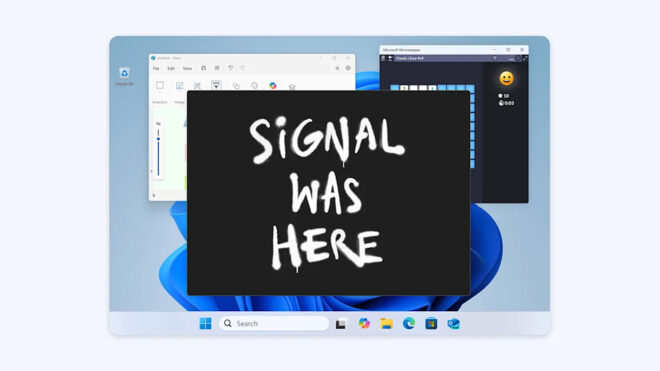Click the taskbar Search box

(274, 323)
